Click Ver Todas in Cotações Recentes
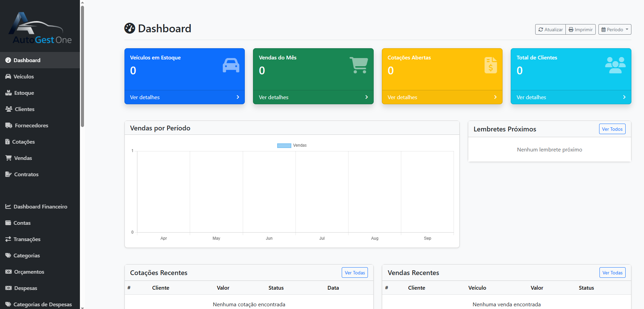The height and width of the screenshot is (309, 644). [354, 273]
